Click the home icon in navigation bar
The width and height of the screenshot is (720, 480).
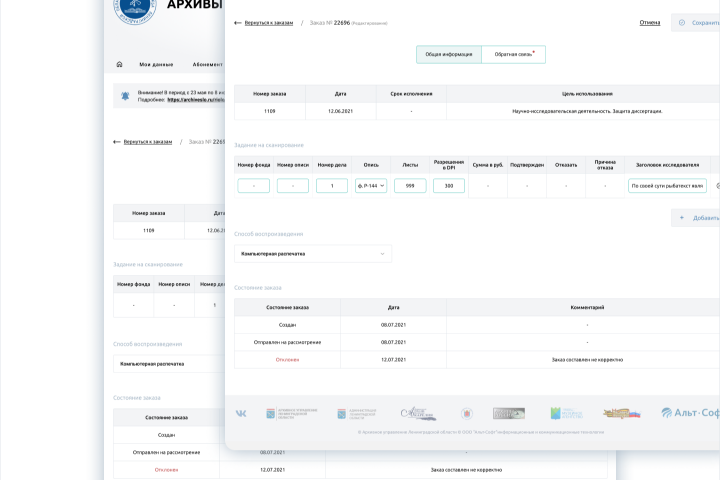[119, 64]
